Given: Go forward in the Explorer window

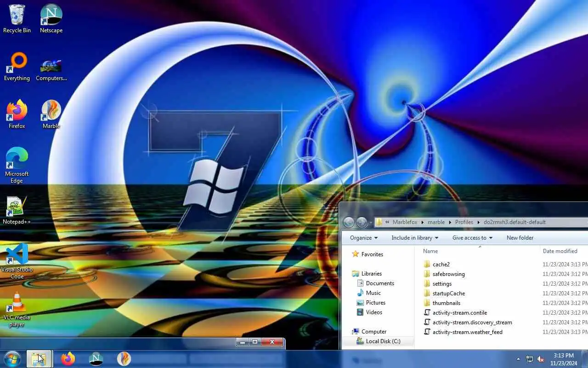Looking at the screenshot, I should [362, 222].
